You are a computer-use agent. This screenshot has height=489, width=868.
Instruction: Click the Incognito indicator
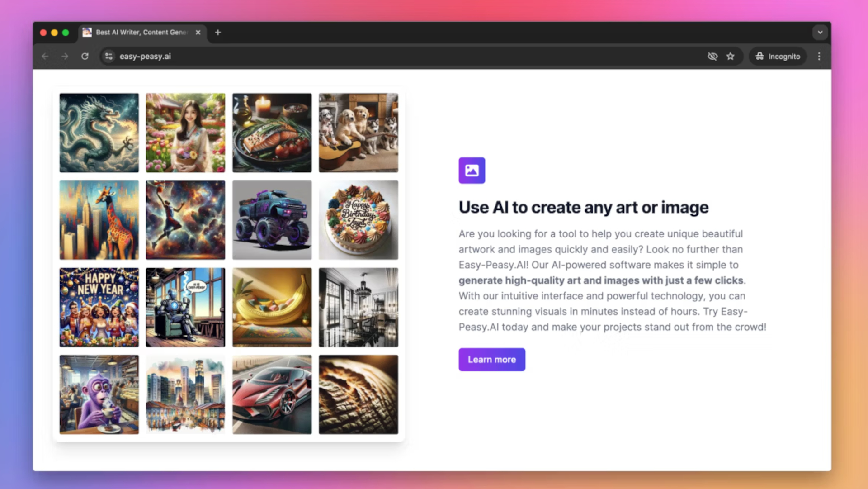(778, 57)
